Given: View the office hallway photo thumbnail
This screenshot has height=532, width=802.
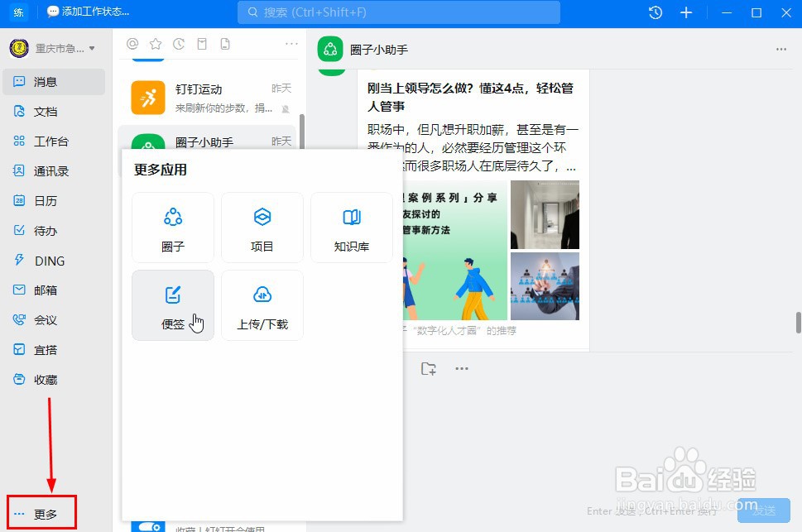Looking at the screenshot, I should pyautogui.click(x=545, y=214).
